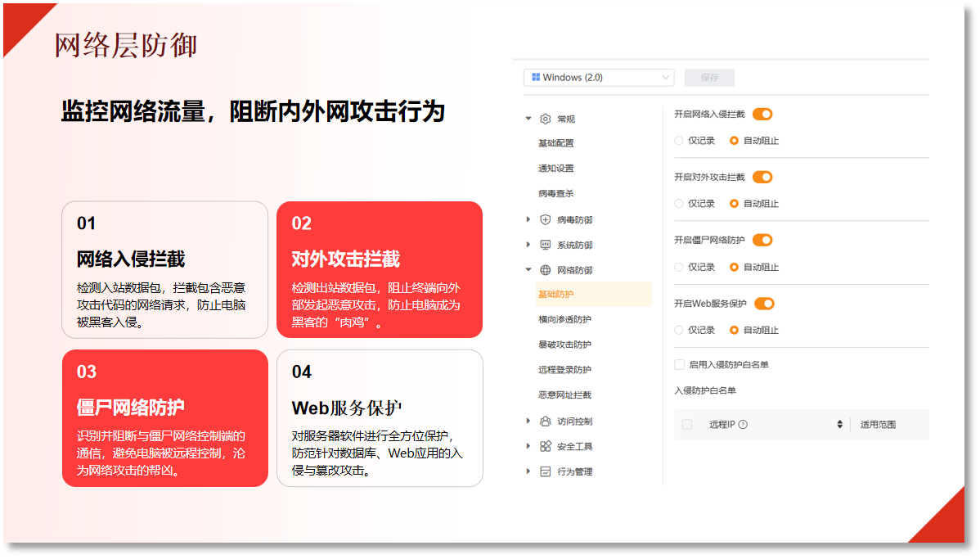Screen dimensions: 980x559
Task: Toggle the 开启网络入侵拦截 switch
Action: tap(762, 114)
